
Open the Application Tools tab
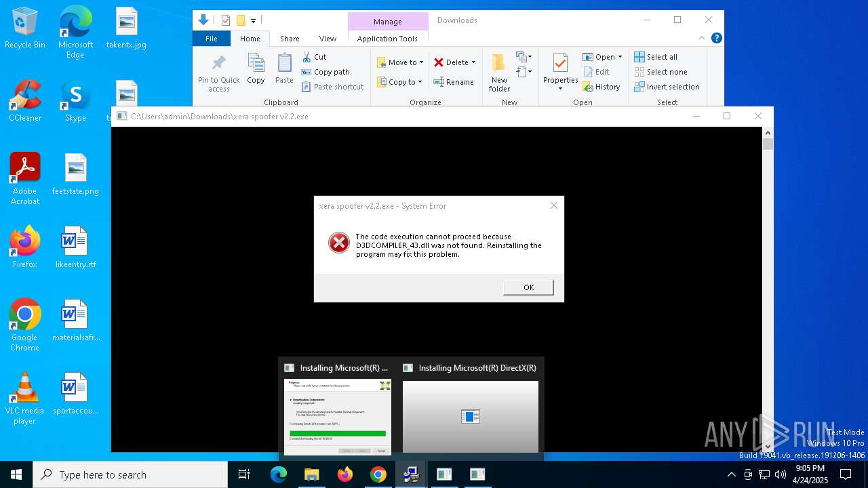click(x=387, y=39)
